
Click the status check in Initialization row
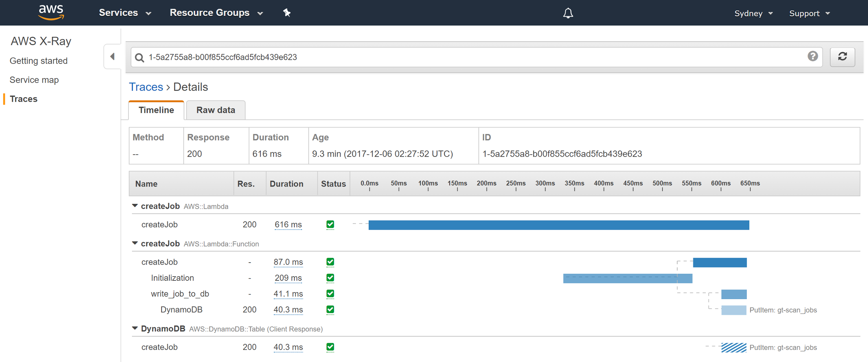click(x=330, y=278)
